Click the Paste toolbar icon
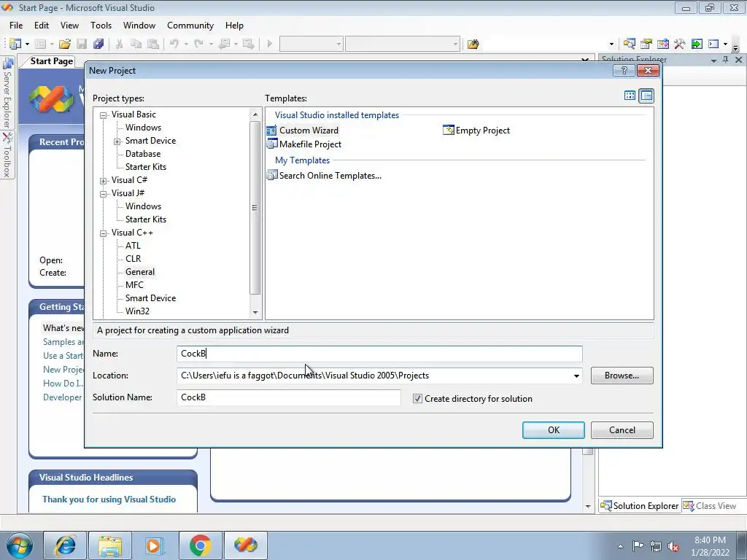Screen dimensions: 747x560 [153, 44]
